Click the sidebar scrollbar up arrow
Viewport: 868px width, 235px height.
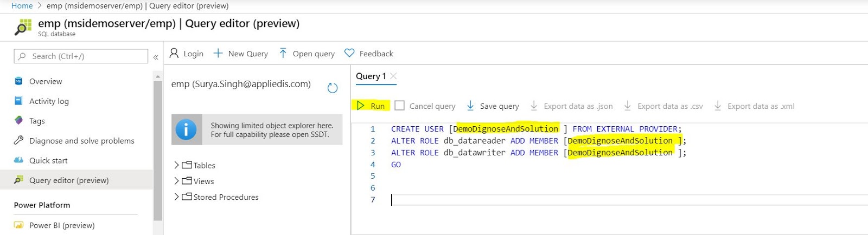[x=158, y=76]
